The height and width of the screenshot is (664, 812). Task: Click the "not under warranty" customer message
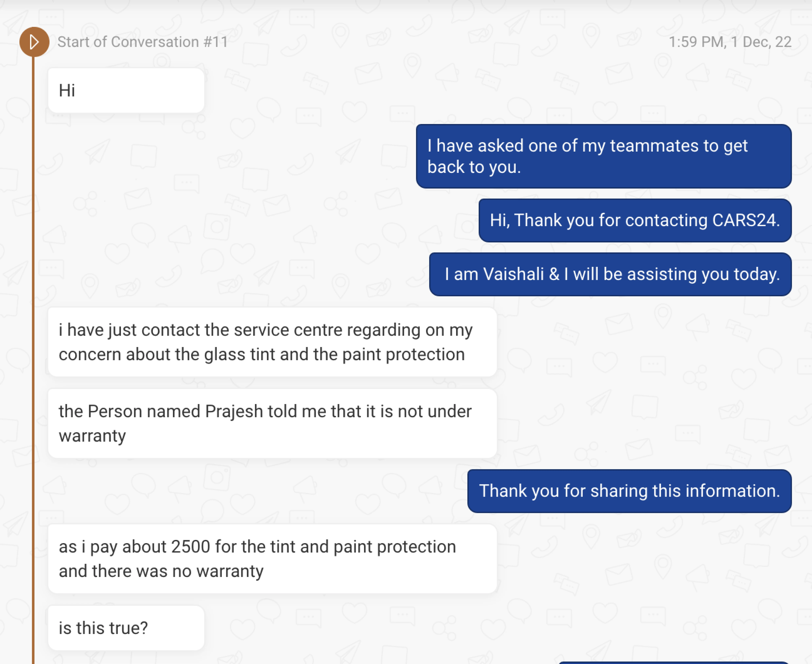(x=272, y=423)
